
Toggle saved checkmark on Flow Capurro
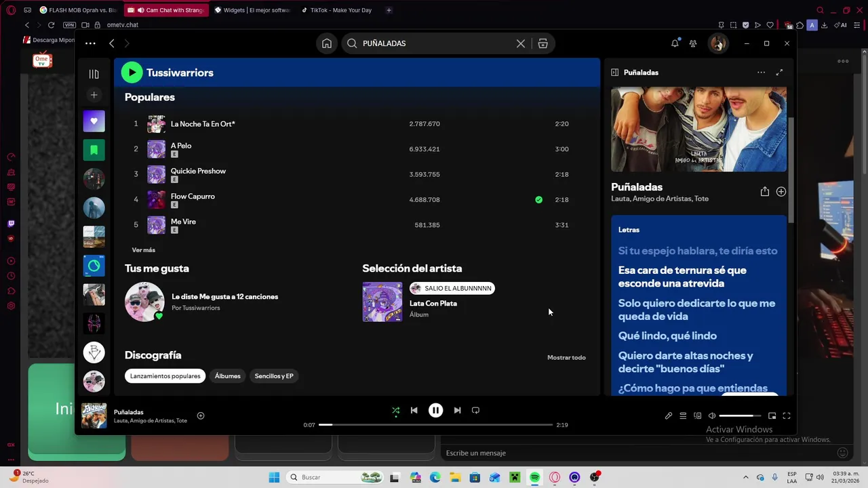[538, 200]
